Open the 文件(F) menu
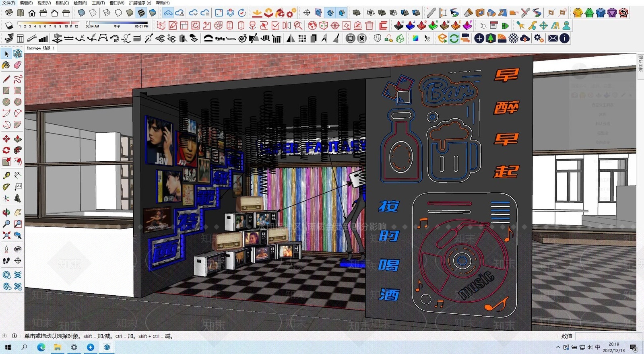The height and width of the screenshot is (354, 644). [x=9, y=3]
